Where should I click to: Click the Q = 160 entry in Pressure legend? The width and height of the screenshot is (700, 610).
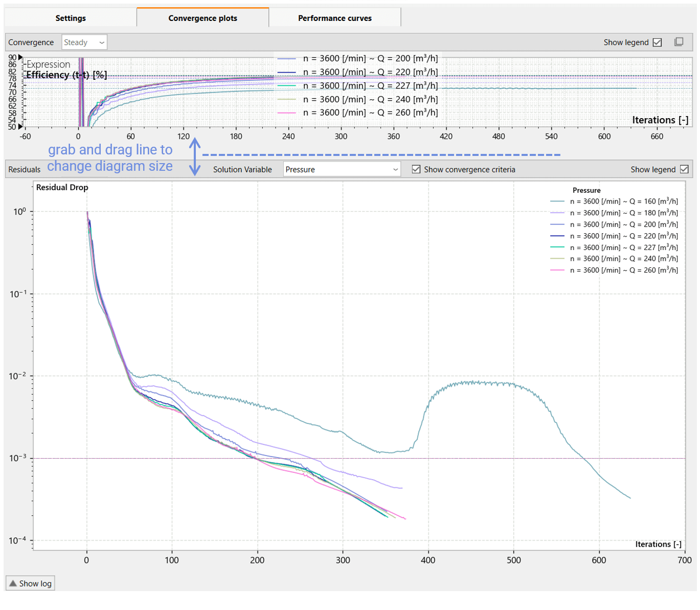pyautogui.click(x=614, y=201)
